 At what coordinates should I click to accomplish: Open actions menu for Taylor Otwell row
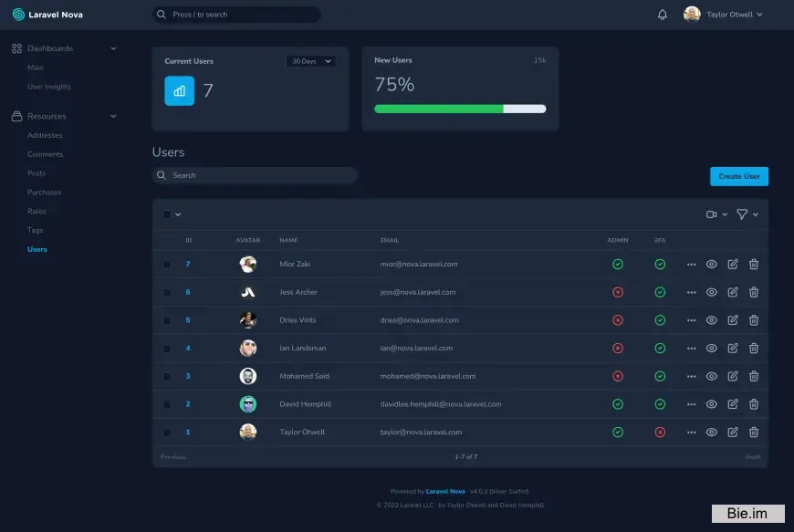tap(691, 433)
